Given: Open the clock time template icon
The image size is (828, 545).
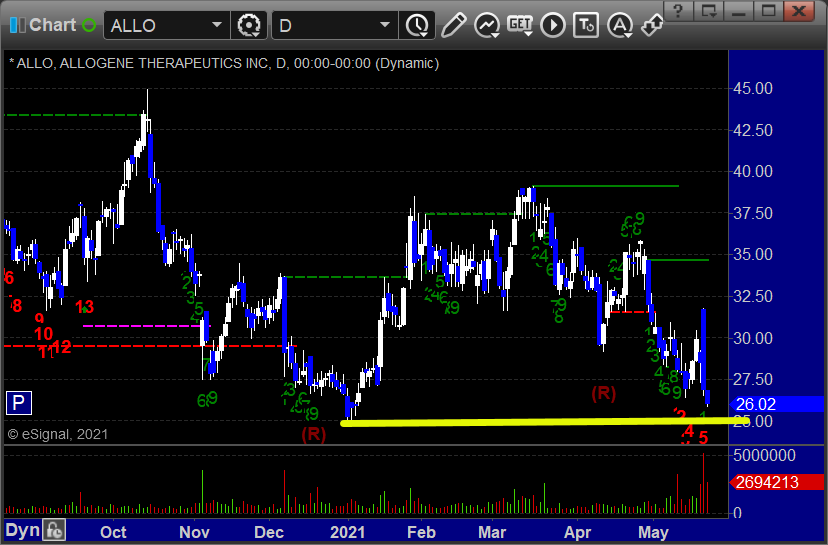Looking at the screenshot, I should click(x=418, y=25).
